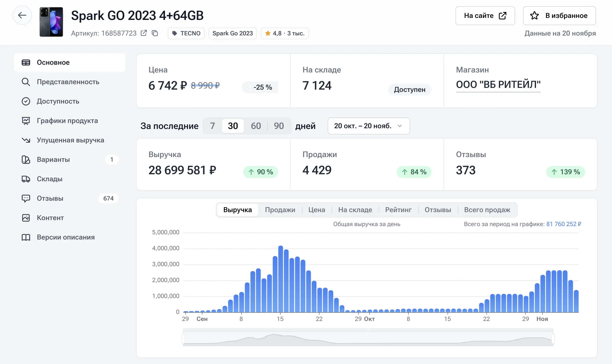Screen dimensions: 612x364
Task: Open product page via article external link icon
Action: coord(144,33)
